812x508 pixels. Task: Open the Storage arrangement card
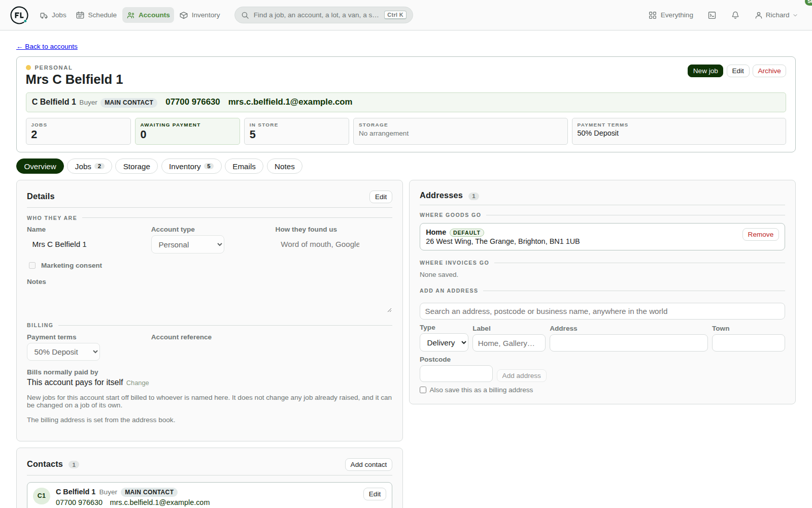click(460, 131)
